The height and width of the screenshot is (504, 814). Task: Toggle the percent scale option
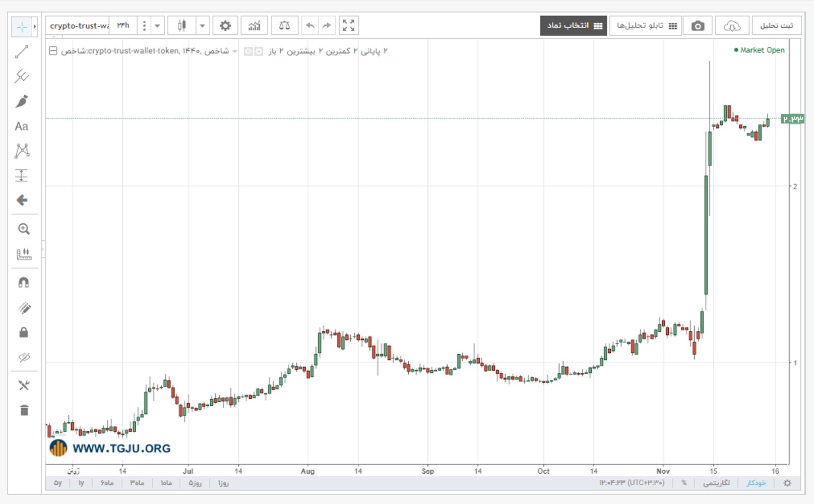684,483
